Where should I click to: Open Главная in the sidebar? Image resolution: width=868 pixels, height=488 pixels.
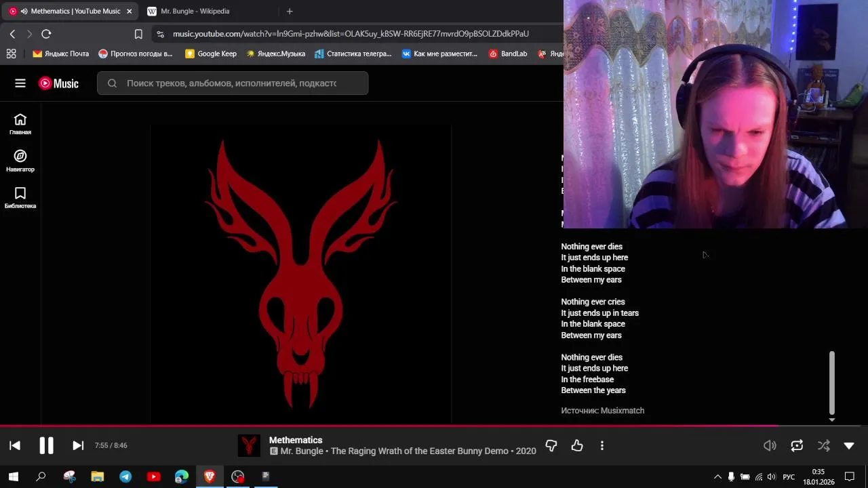[20, 124]
